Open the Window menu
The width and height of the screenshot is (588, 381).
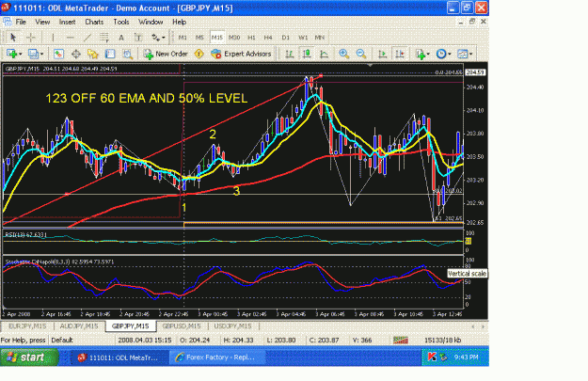151,22
